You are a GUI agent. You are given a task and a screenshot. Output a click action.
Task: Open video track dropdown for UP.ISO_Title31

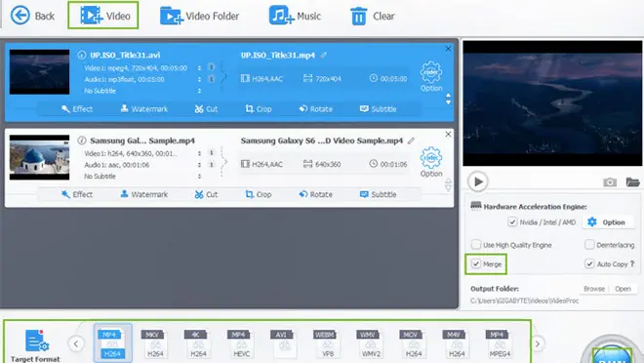(200, 67)
